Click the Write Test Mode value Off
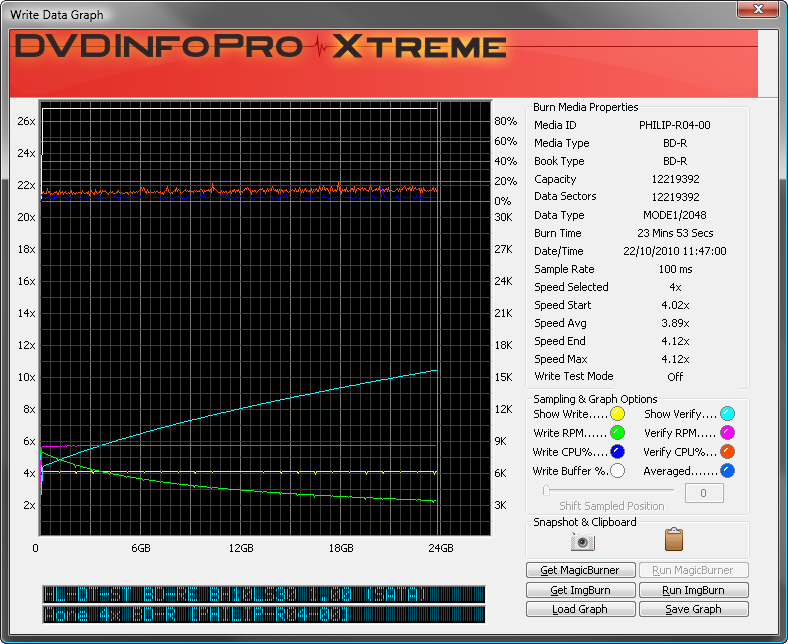 (x=675, y=377)
